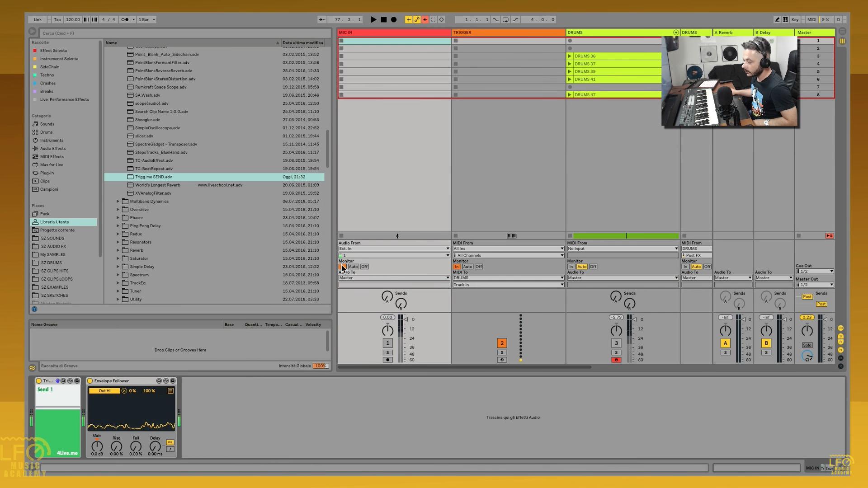
Task: Open the Audio From Ext. In dropdown
Action: pos(394,249)
